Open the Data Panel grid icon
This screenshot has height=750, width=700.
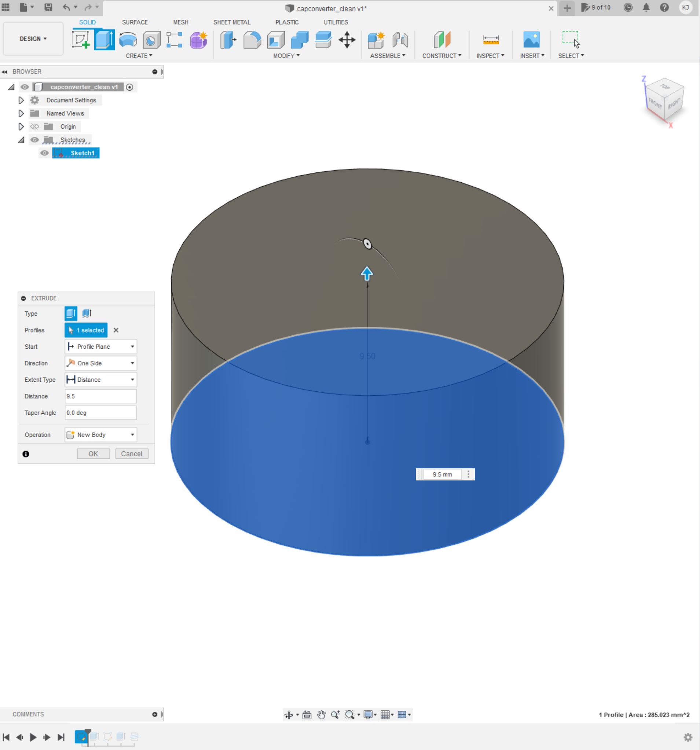(6, 7)
